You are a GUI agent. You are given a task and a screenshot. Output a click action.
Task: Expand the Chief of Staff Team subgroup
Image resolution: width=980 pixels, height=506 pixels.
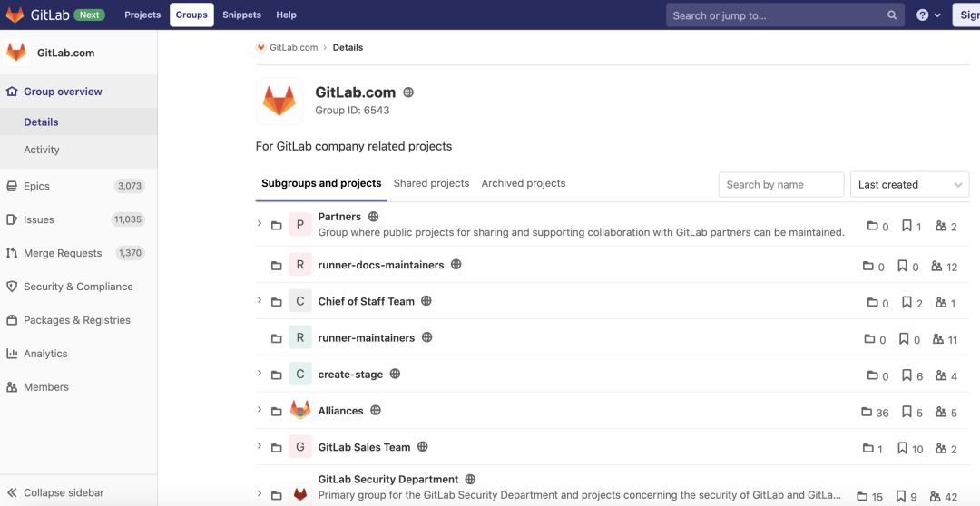(x=260, y=300)
